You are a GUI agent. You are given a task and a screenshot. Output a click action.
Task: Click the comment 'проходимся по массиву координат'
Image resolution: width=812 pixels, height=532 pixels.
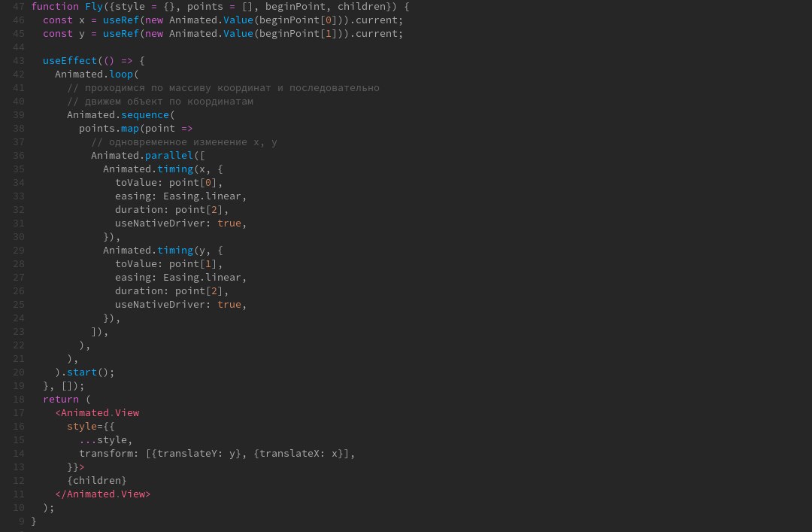click(223, 88)
